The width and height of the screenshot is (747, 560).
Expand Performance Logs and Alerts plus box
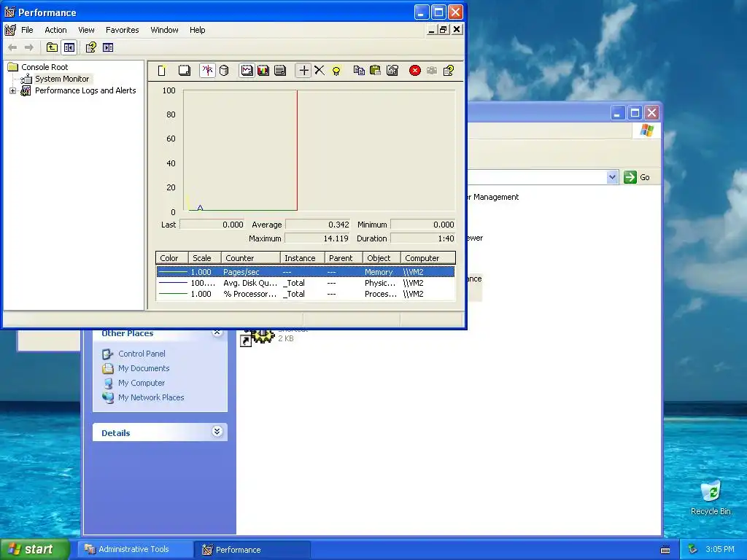[x=13, y=90]
